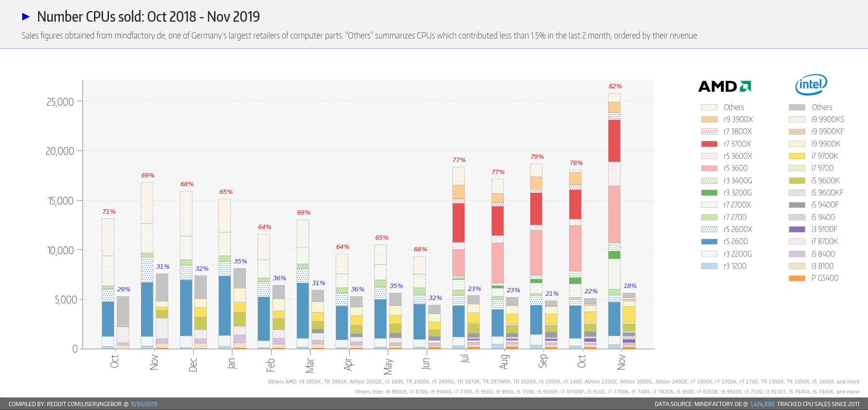This screenshot has height=410, width=868.
Task: Click the red r7 3700X segment in Jul bar
Action: tap(459, 223)
